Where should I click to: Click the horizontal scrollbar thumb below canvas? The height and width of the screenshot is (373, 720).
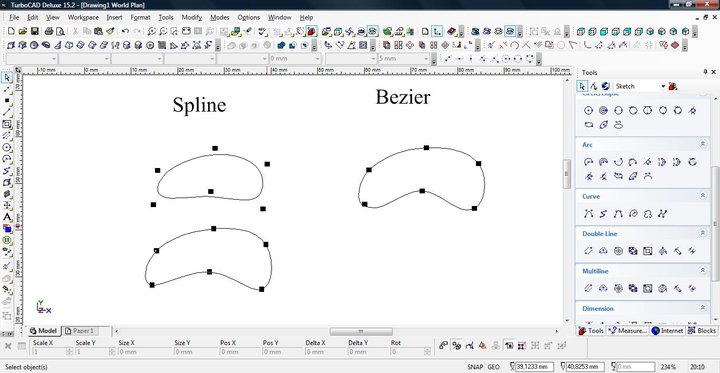pos(361,331)
